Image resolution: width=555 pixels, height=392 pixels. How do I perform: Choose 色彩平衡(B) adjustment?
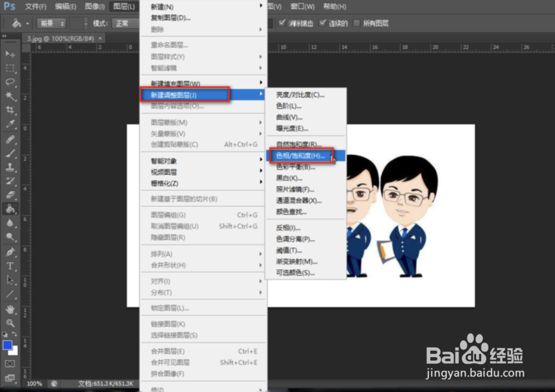305,167
